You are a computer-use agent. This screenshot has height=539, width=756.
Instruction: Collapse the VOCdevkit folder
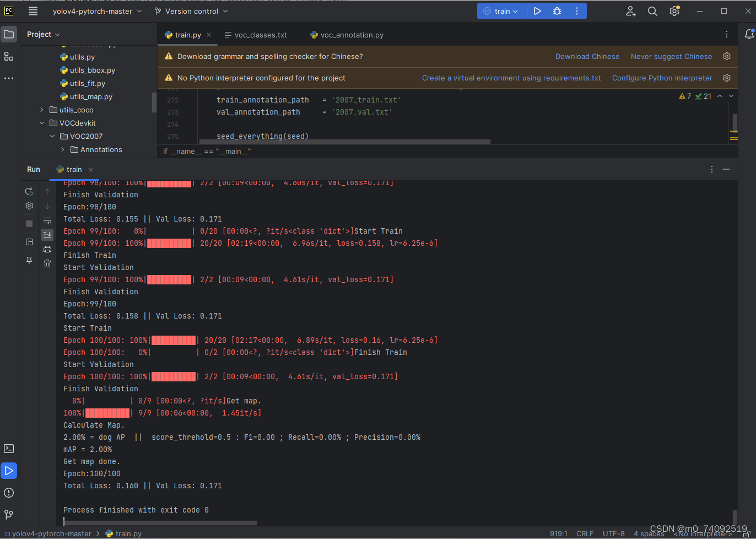[x=41, y=123]
